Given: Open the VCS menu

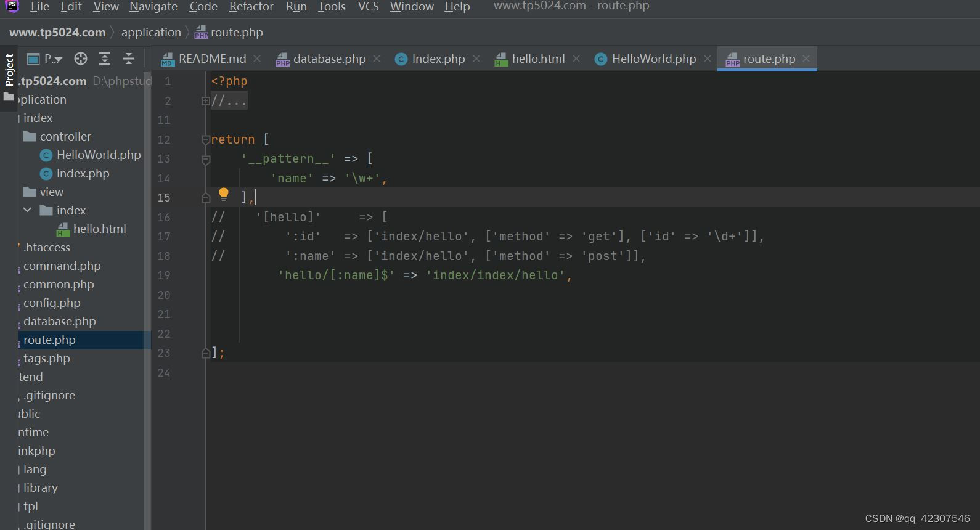Looking at the screenshot, I should point(368,7).
